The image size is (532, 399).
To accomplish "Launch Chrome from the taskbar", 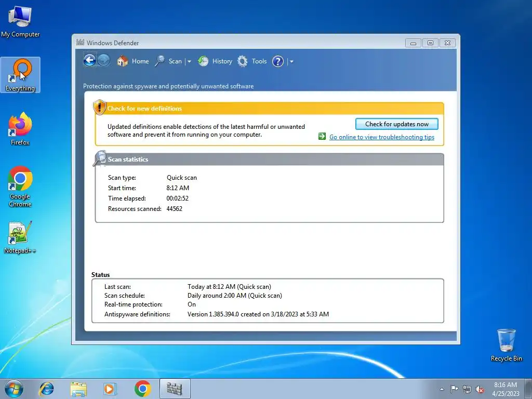I will point(142,389).
